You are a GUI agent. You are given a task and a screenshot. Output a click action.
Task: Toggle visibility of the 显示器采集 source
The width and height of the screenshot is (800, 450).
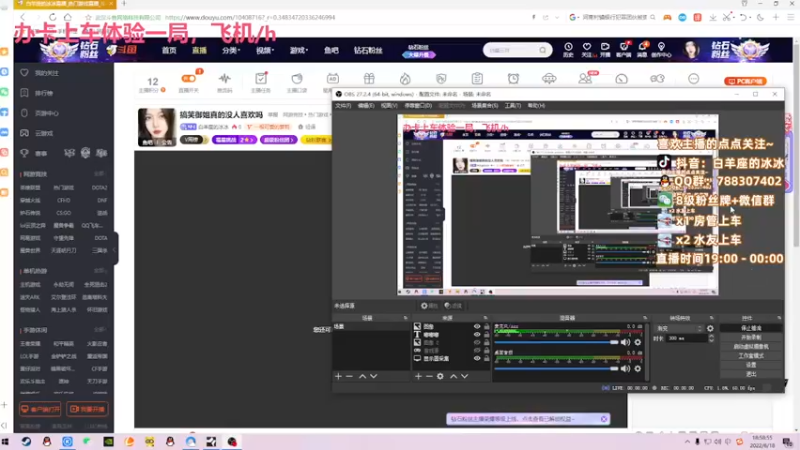(477, 358)
